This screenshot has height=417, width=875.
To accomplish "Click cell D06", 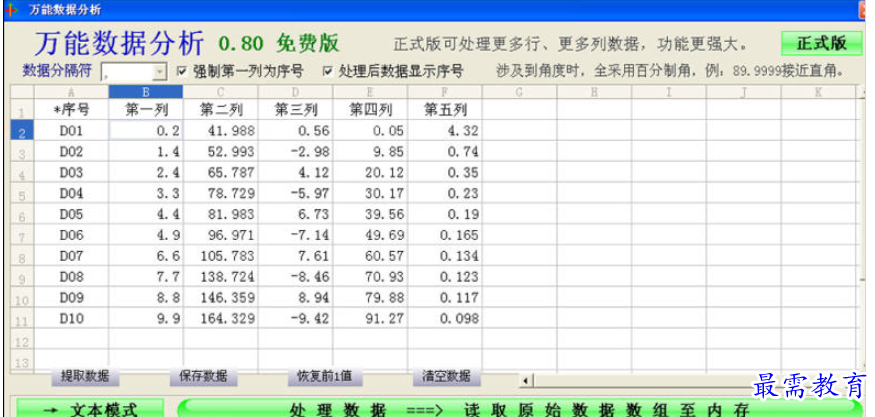I will [71, 235].
